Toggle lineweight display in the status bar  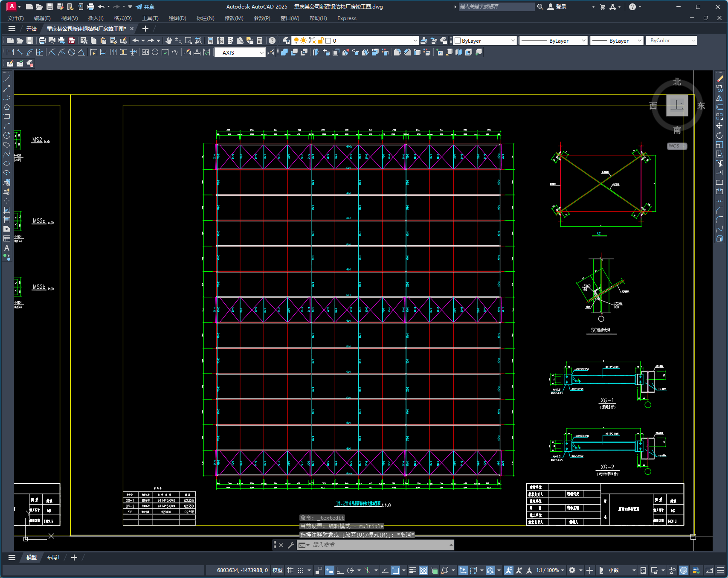412,570
